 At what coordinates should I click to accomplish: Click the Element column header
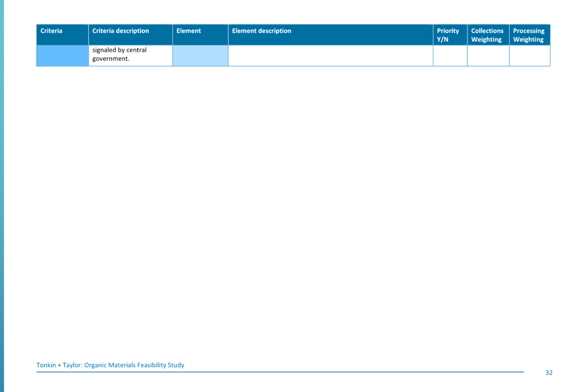189,31
